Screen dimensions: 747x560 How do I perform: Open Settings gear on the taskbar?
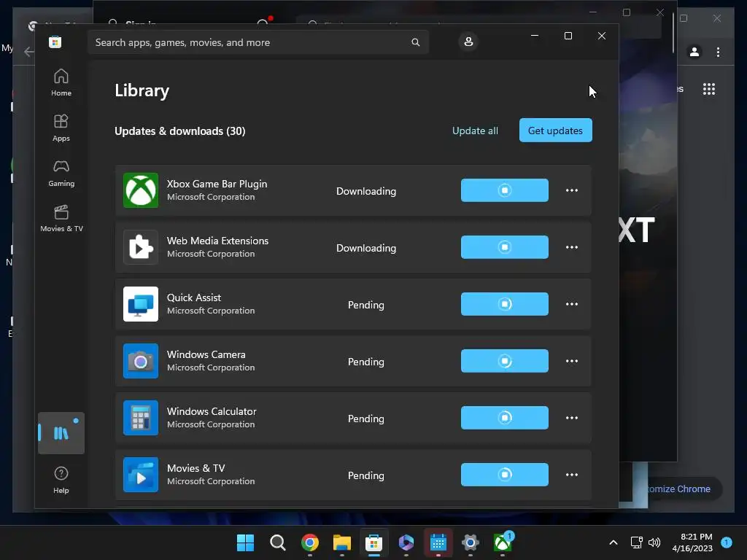471,542
